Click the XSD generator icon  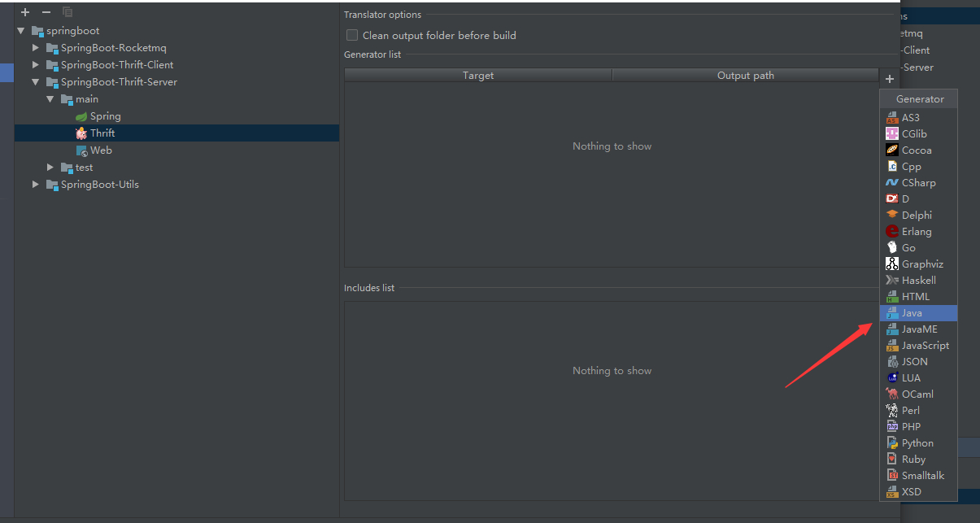coord(892,491)
